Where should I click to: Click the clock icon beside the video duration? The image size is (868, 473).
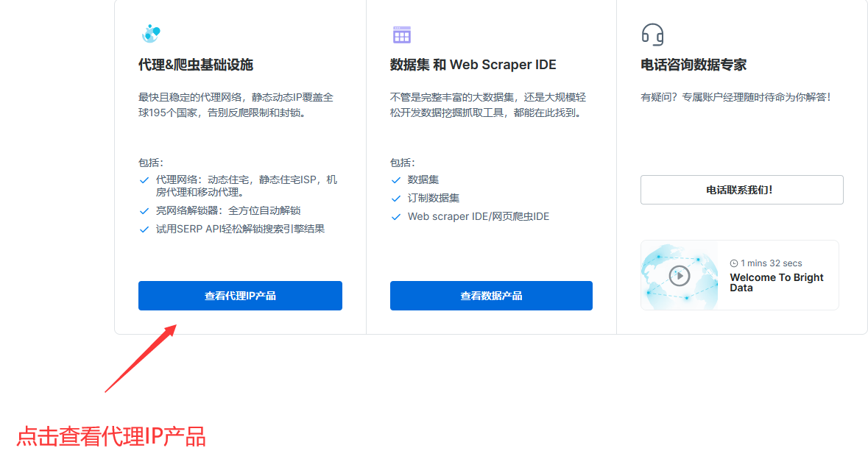[x=734, y=263]
